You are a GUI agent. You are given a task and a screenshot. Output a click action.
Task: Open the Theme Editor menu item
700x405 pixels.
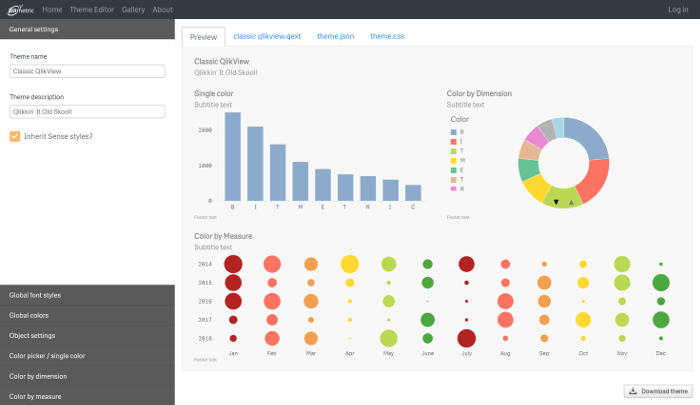click(x=92, y=9)
